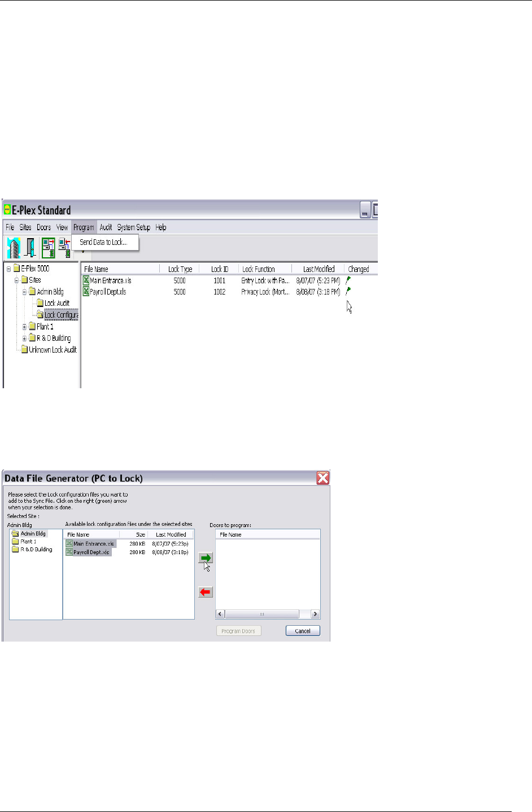Click the green right arrow to add doors
This screenshot has height=812, width=532.
click(206, 558)
